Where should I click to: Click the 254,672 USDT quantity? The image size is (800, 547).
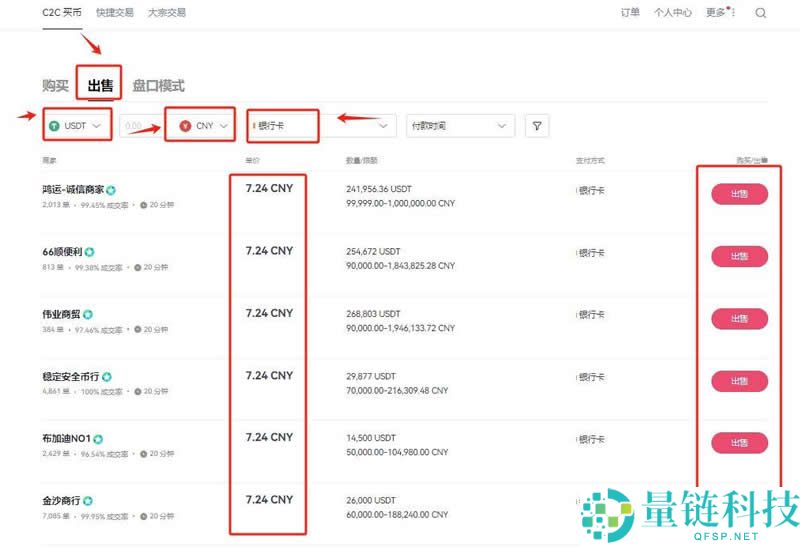click(373, 251)
